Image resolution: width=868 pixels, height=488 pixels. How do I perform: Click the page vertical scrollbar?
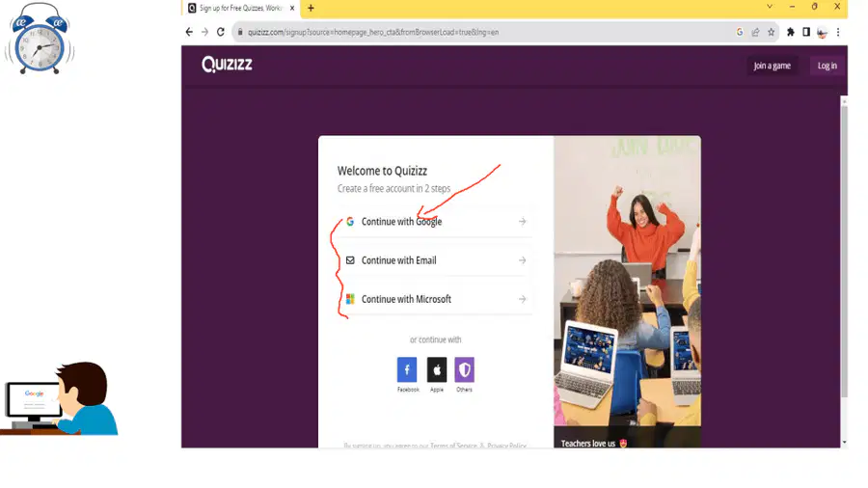844,251
